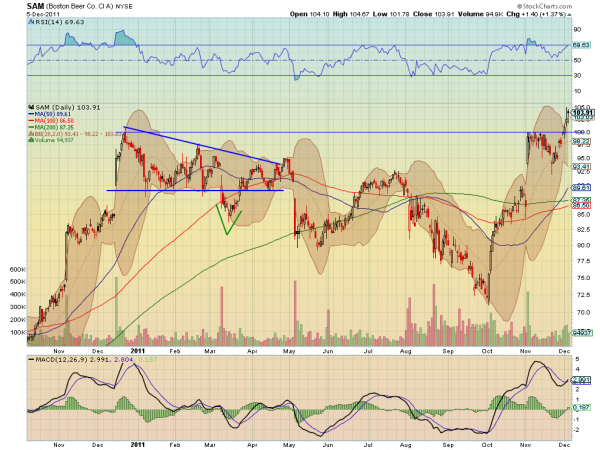Screen dimensions: 600x450
Task: Click the RSI(14) indicator legend icon
Action: 31,22
